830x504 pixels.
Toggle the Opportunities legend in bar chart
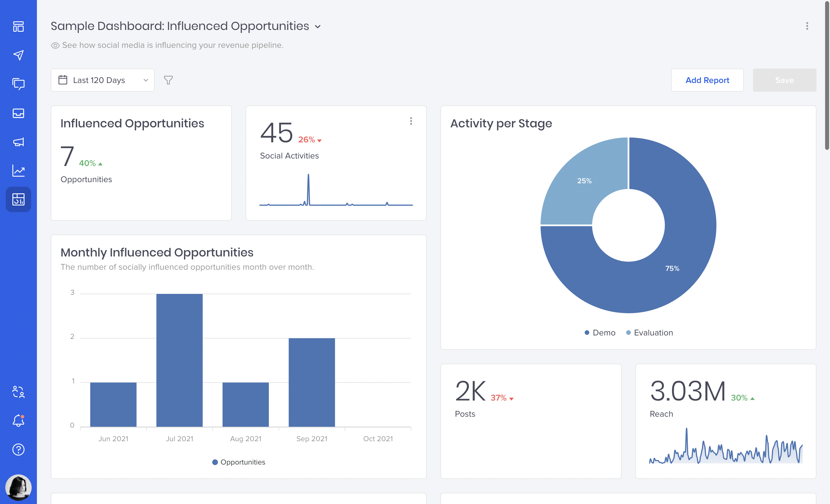238,462
